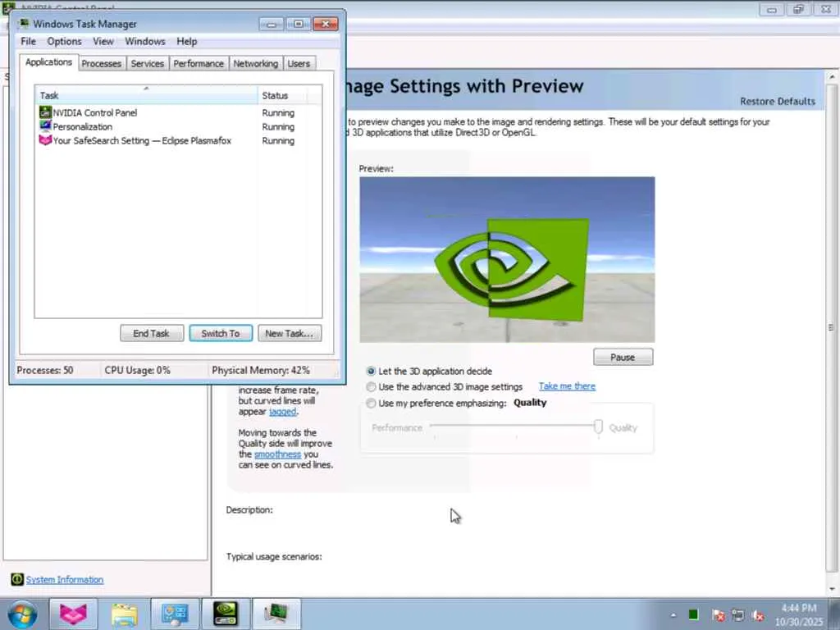840x630 pixels.
Task: Switch to the Networking tab
Action: click(256, 64)
